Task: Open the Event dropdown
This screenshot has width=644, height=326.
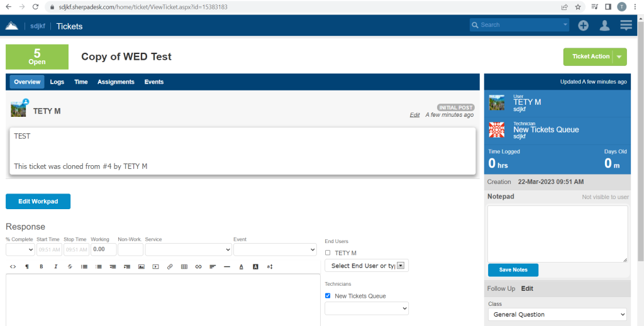Action: (x=275, y=249)
